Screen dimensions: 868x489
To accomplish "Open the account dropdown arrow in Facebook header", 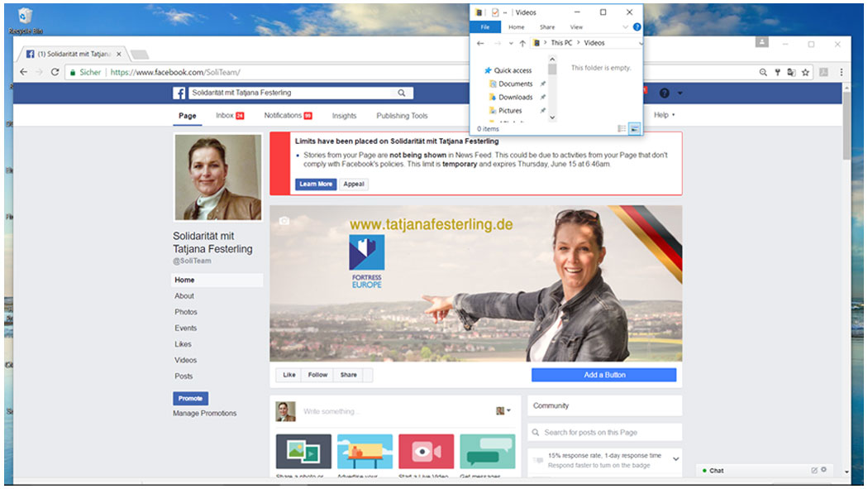I will [x=680, y=93].
